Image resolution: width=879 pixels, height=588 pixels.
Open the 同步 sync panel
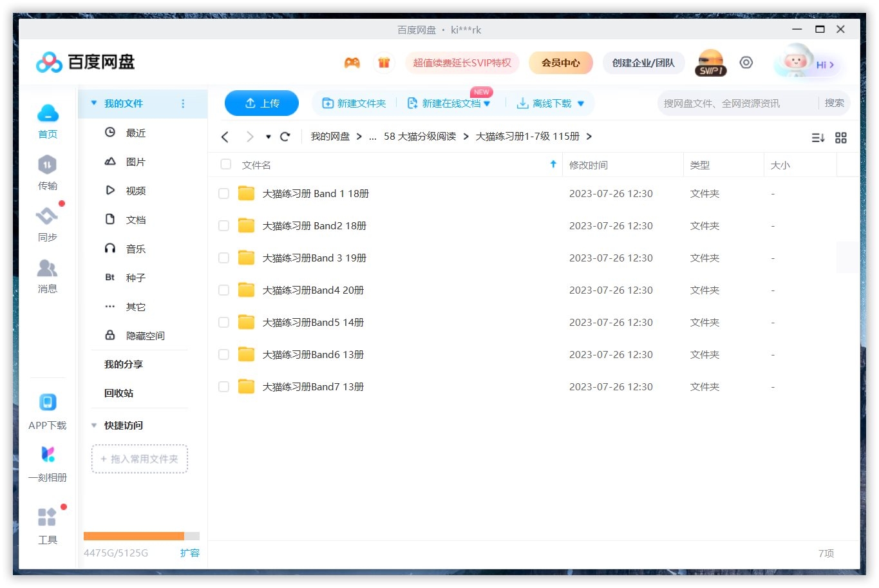tap(47, 223)
